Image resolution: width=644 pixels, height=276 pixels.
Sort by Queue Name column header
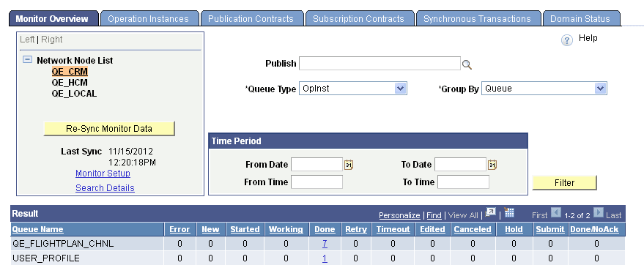(38, 229)
